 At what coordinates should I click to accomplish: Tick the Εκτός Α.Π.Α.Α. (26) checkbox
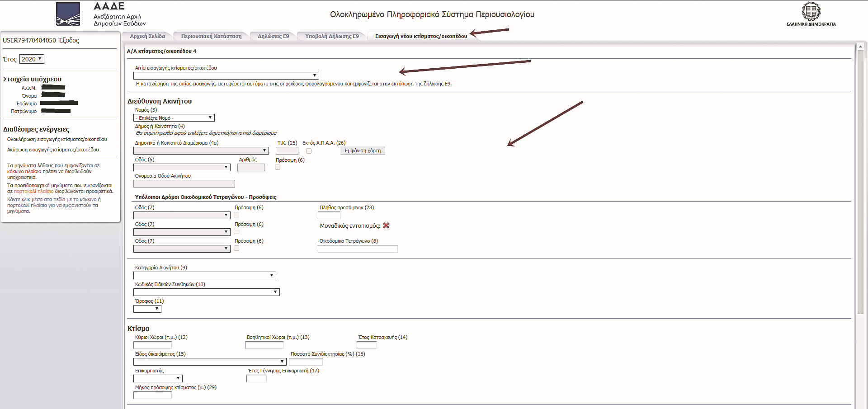point(309,151)
